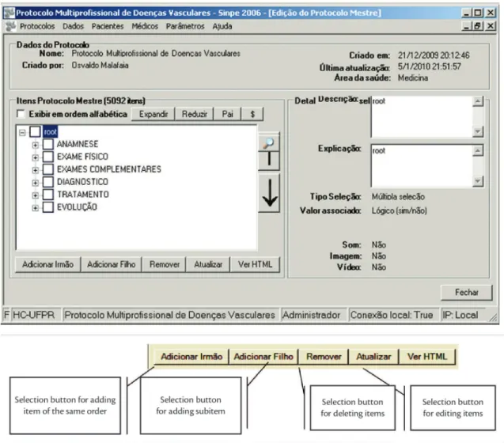Select the TRATAMENTO tree item
The width and height of the screenshot is (504, 443).
click(x=83, y=195)
